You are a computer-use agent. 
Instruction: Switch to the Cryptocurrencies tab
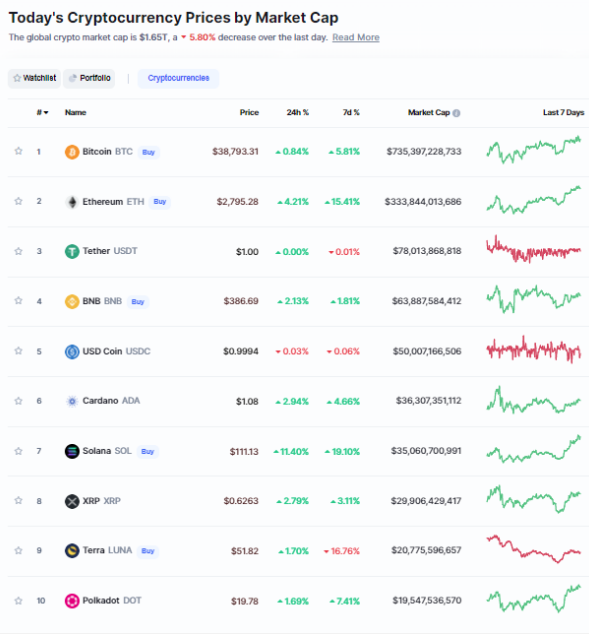[x=178, y=78]
